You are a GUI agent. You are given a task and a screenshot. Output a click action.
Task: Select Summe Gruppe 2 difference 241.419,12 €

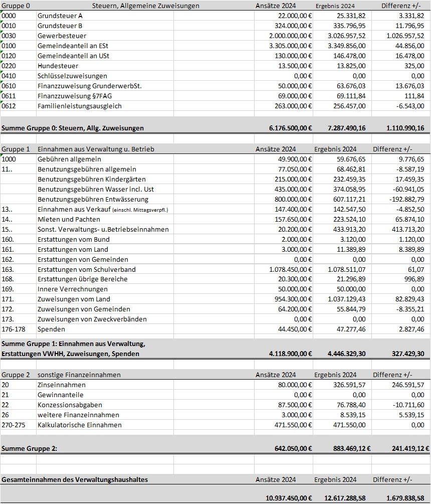point(410,448)
